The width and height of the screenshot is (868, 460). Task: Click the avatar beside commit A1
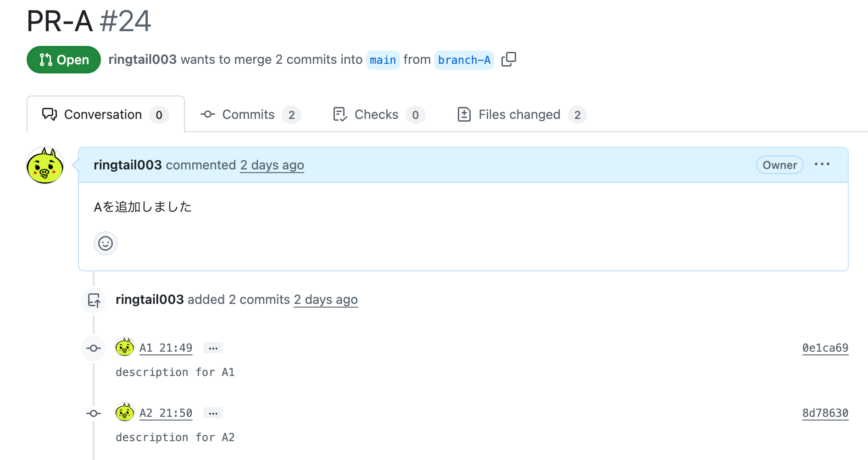(x=124, y=348)
